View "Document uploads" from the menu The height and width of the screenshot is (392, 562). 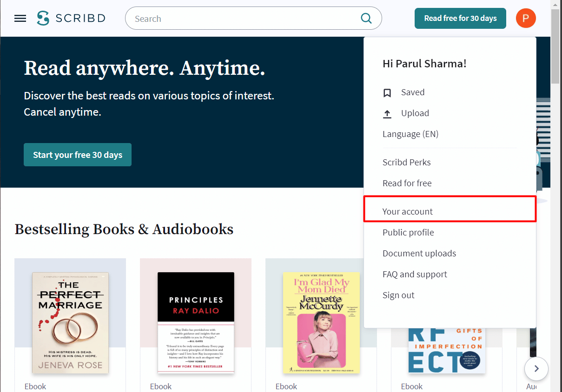pyautogui.click(x=419, y=253)
